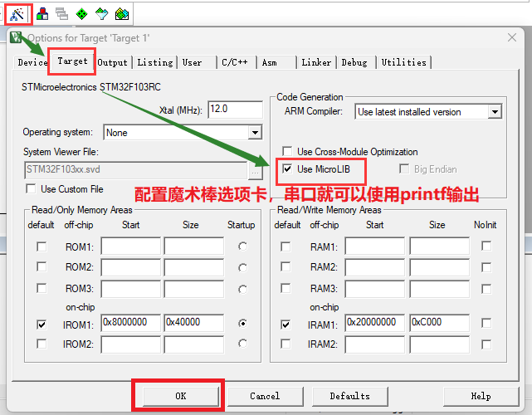The width and height of the screenshot is (532, 415).
Task: Check the RAM3 default checkbox
Action: tap(286, 289)
